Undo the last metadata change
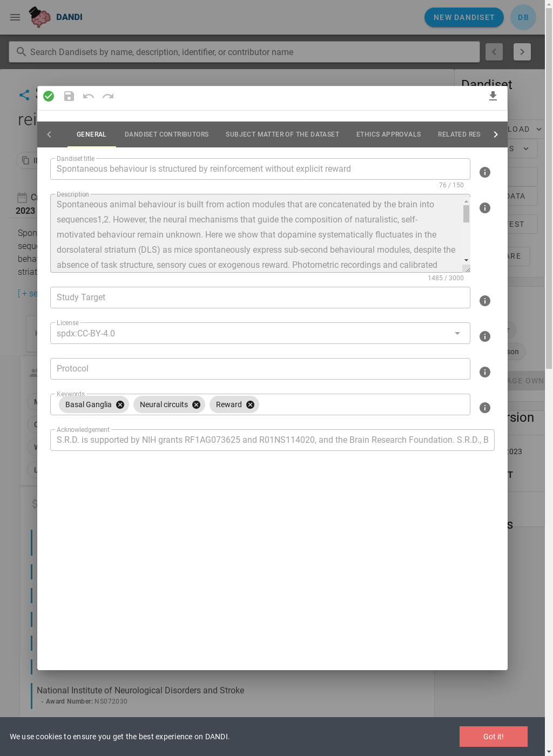The width and height of the screenshot is (553, 756). point(89,96)
